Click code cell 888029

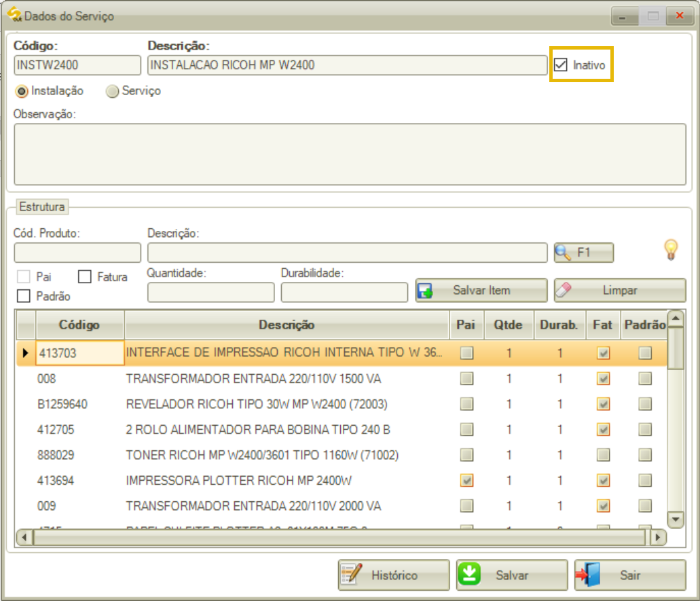pos(80,456)
